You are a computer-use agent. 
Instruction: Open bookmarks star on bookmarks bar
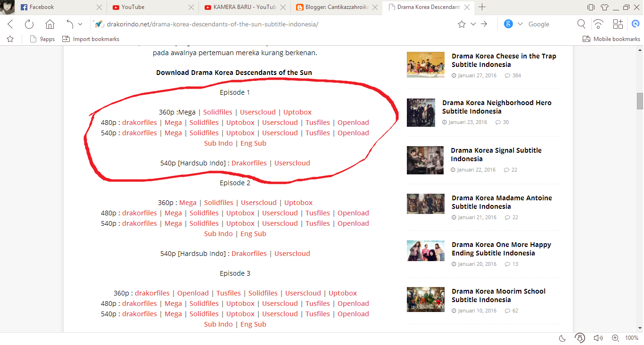10,39
